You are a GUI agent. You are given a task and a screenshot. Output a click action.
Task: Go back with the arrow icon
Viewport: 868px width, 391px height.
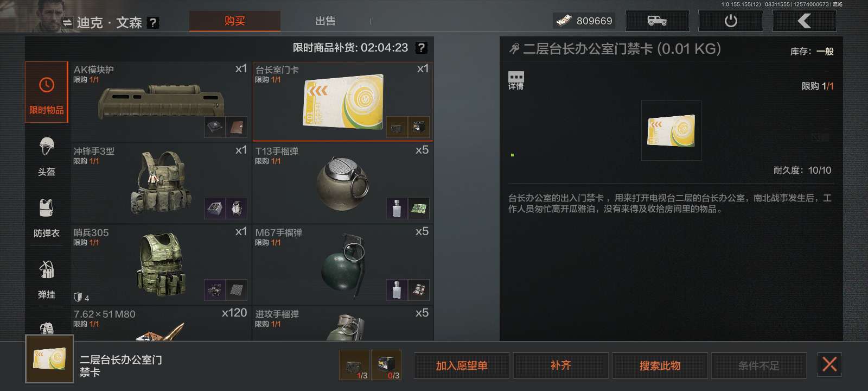click(x=804, y=21)
